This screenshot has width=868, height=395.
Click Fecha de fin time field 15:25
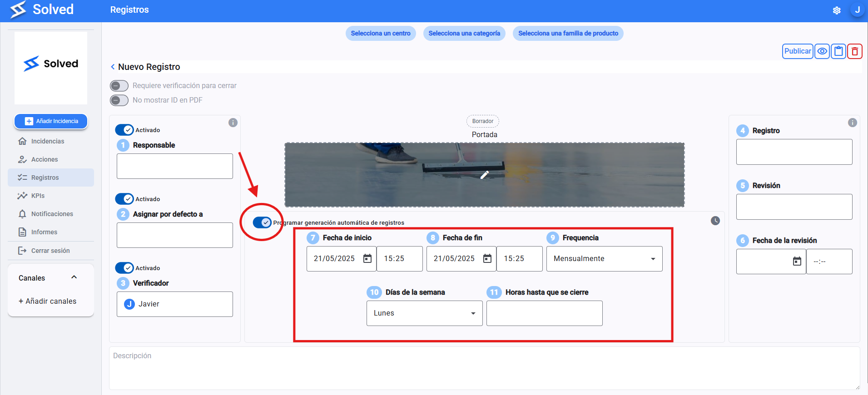click(x=520, y=259)
